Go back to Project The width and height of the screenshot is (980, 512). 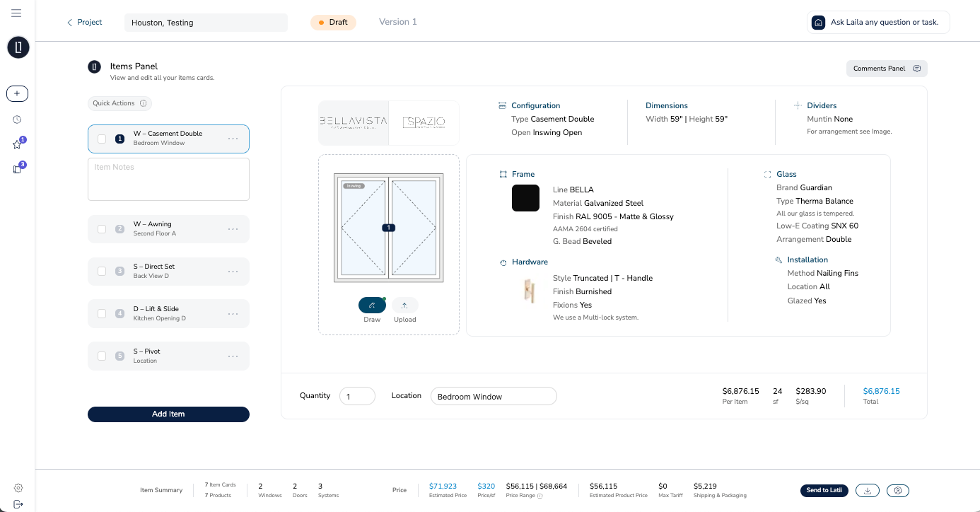84,23
